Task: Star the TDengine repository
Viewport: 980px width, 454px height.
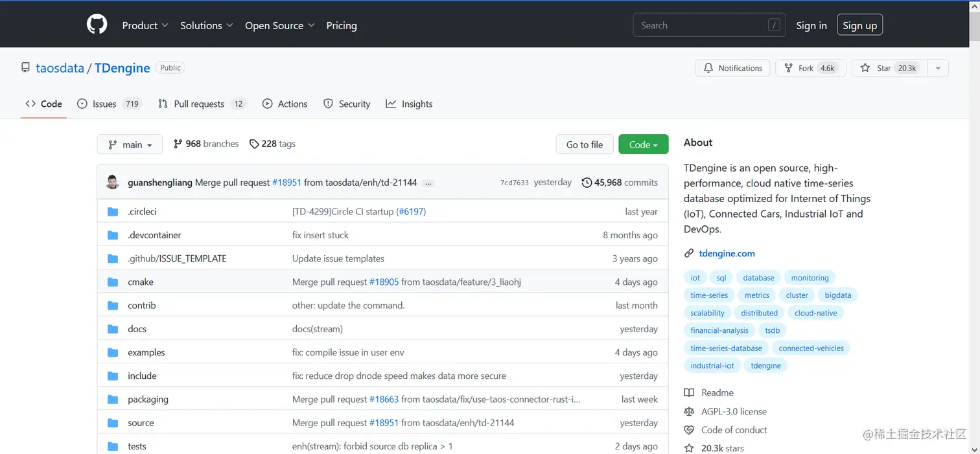Action: (890, 68)
